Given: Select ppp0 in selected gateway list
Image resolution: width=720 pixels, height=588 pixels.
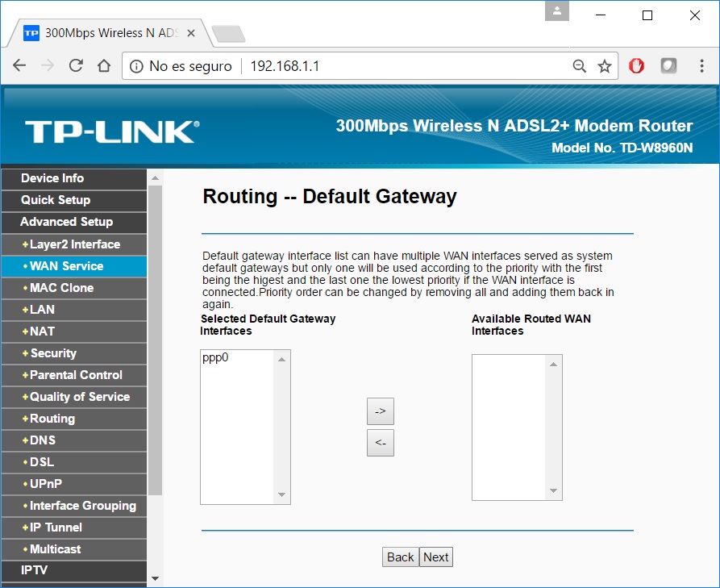Looking at the screenshot, I should pos(215,357).
